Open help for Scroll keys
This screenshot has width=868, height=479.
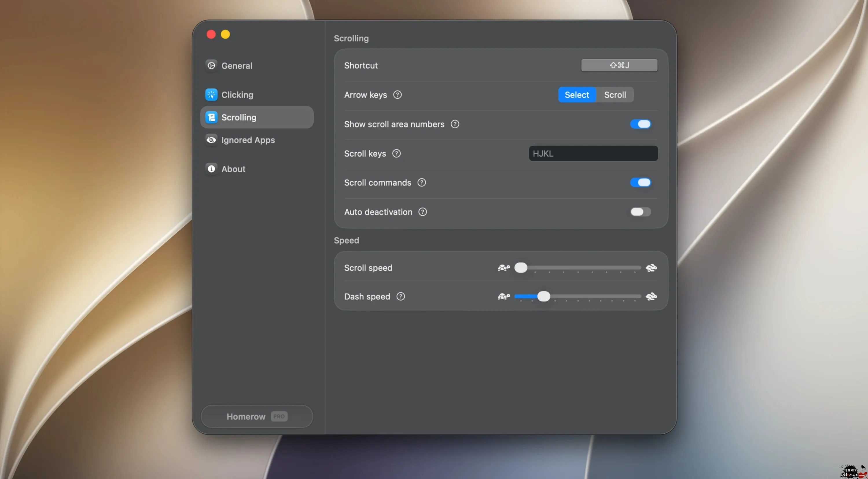tap(396, 153)
